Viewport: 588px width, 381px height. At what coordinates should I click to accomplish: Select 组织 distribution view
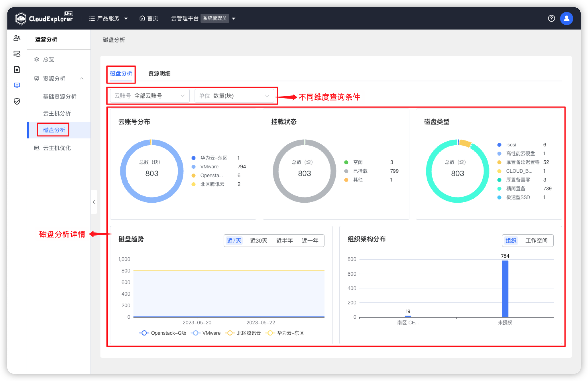[511, 241]
